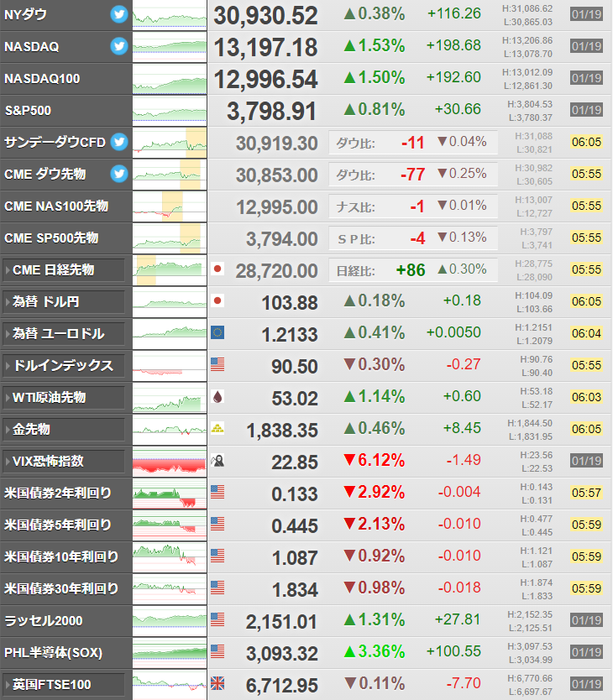Expand the WTI原油先物 row
613x700 pixels.
64,398
